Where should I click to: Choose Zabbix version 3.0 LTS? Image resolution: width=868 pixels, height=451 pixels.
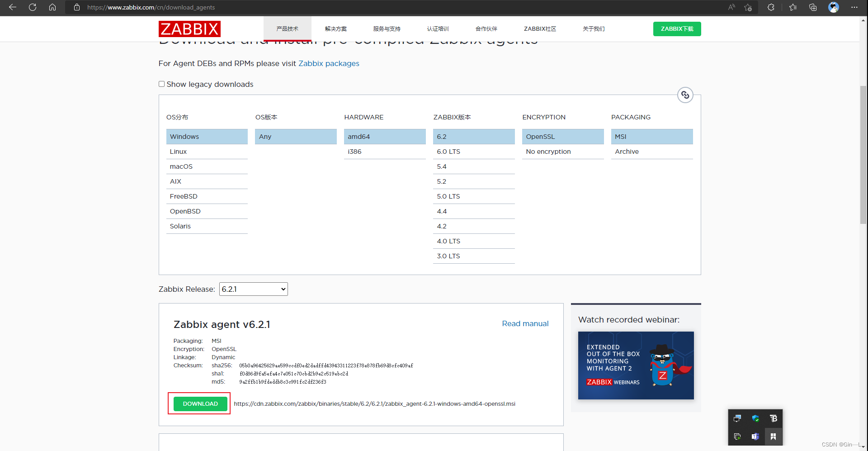[x=474, y=256]
